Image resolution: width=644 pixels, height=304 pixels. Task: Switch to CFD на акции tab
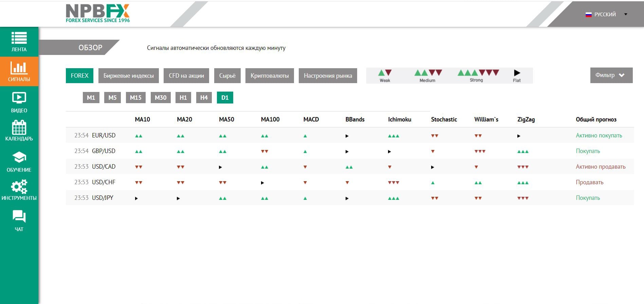[x=186, y=75]
